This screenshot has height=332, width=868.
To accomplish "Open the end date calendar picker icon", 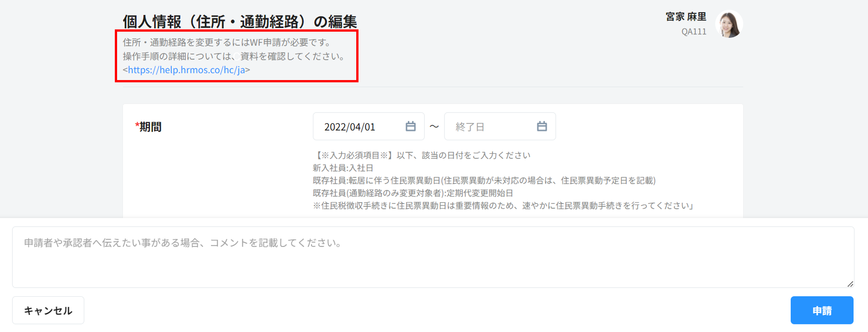I will [542, 127].
